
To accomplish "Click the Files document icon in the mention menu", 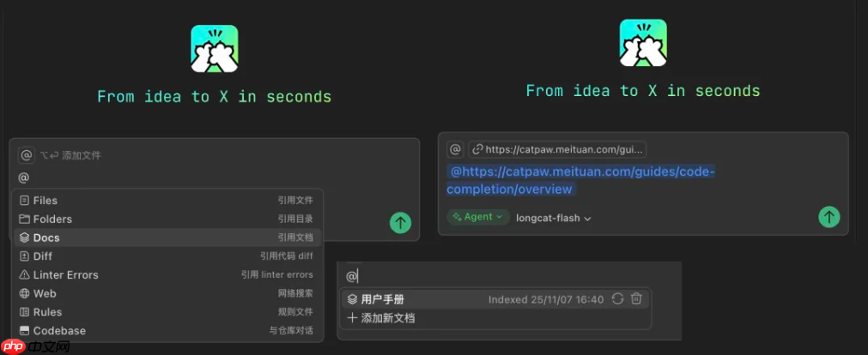I will pos(24,200).
